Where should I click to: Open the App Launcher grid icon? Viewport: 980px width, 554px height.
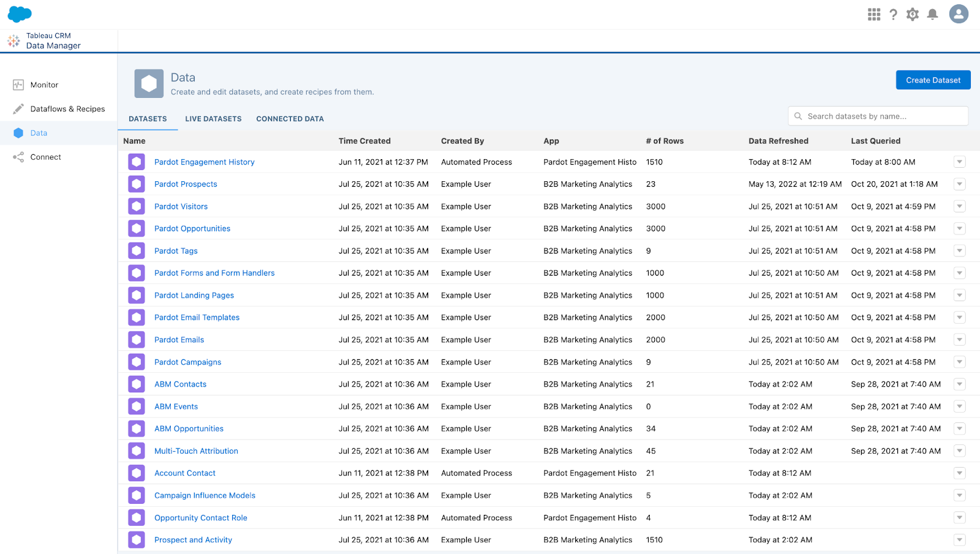[874, 14]
